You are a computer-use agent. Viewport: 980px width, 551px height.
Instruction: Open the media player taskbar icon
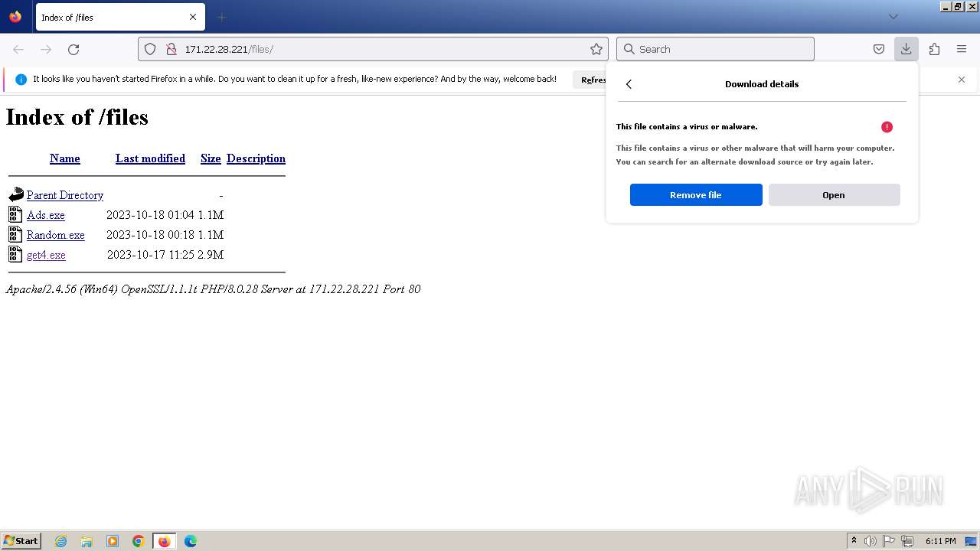pos(113,541)
